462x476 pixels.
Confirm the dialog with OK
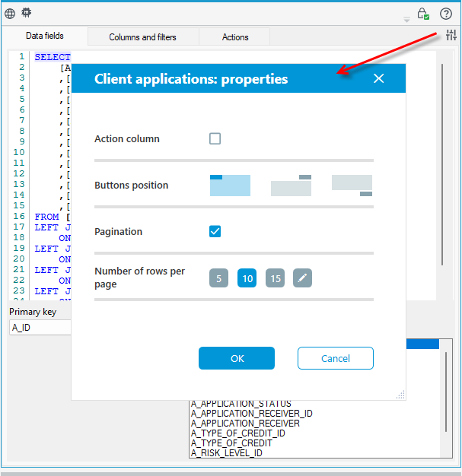[x=237, y=358]
